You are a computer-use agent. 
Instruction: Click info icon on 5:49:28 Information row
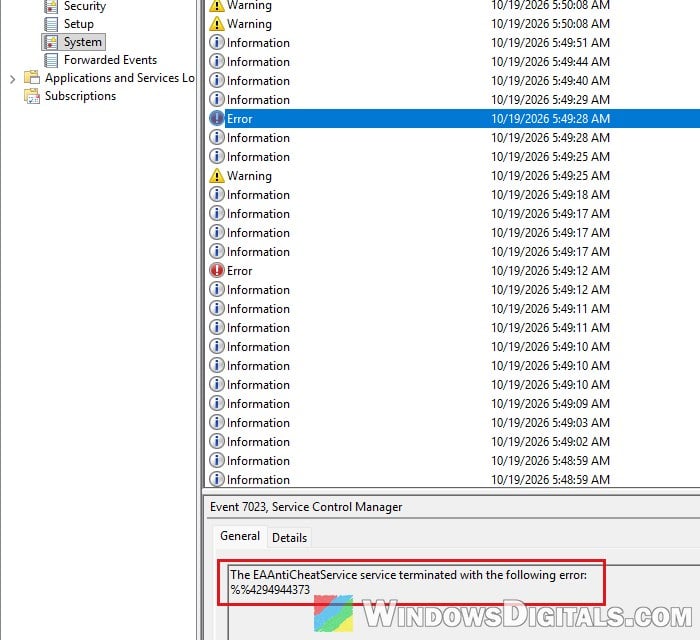tap(217, 137)
